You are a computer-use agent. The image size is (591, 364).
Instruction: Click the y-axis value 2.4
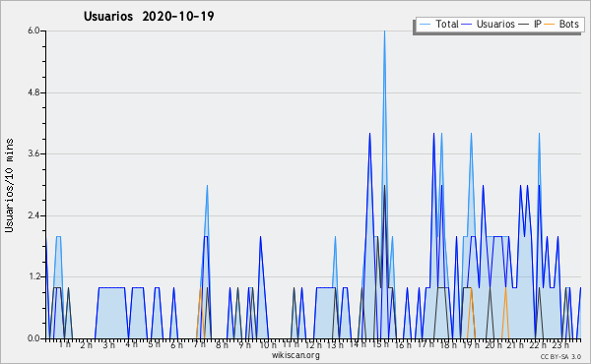click(33, 215)
